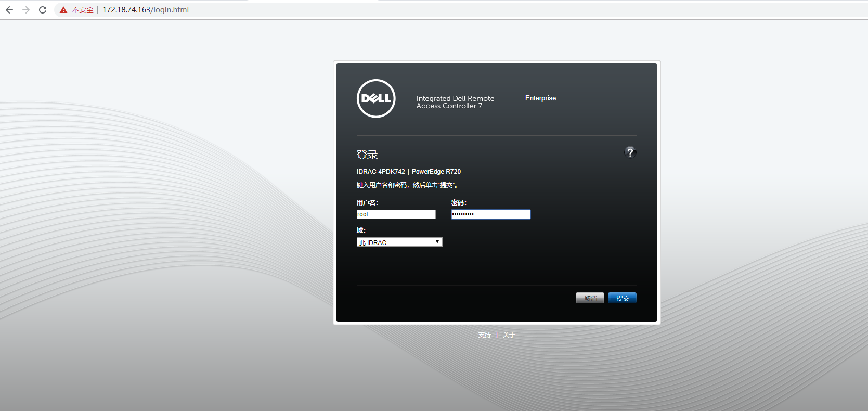Screen dimensions: 868x411
Task: Focus the username field containing root
Action: click(396, 214)
